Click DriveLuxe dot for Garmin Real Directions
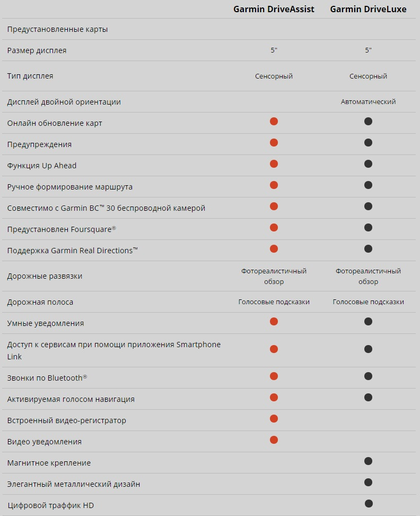The width and height of the screenshot is (420, 516). [368, 249]
